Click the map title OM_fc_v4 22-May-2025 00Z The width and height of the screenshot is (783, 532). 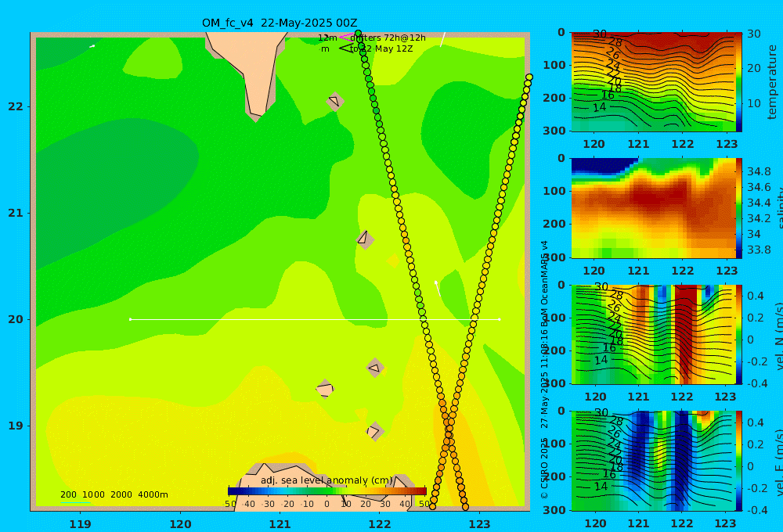click(x=280, y=23)
